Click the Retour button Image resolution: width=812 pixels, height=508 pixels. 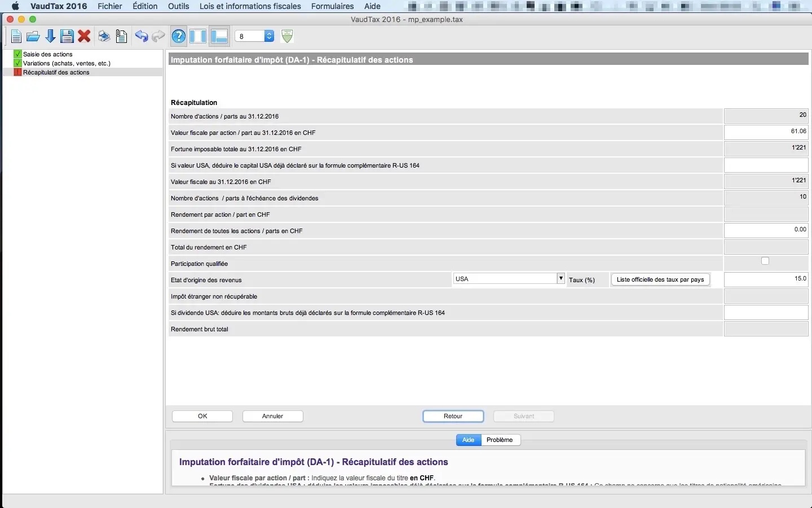(x=453, y=416)
